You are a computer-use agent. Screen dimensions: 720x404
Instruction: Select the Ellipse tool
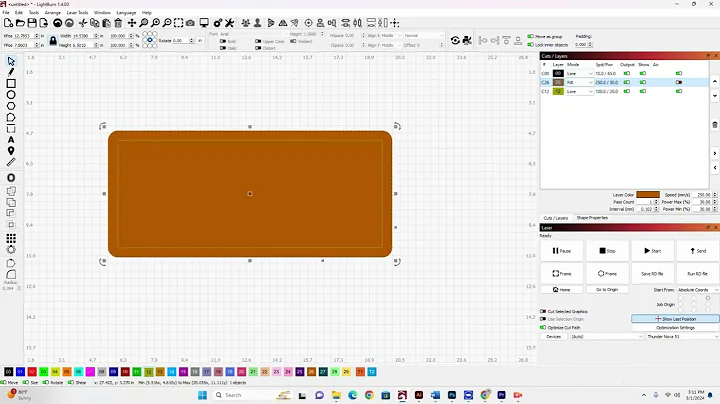(x=11, y=95)
